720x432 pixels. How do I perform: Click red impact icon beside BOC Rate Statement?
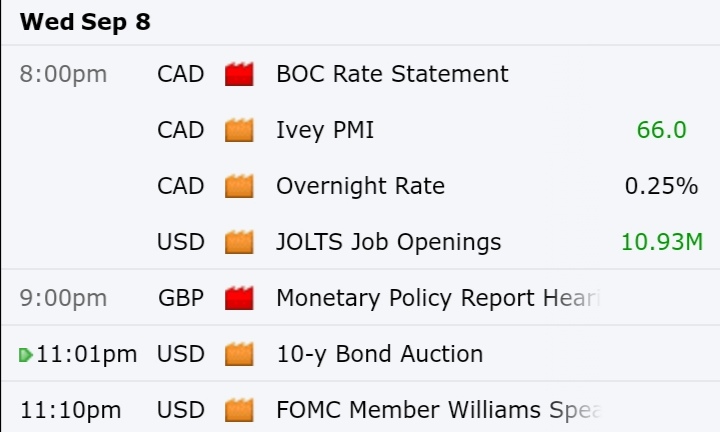pos(239,74)
